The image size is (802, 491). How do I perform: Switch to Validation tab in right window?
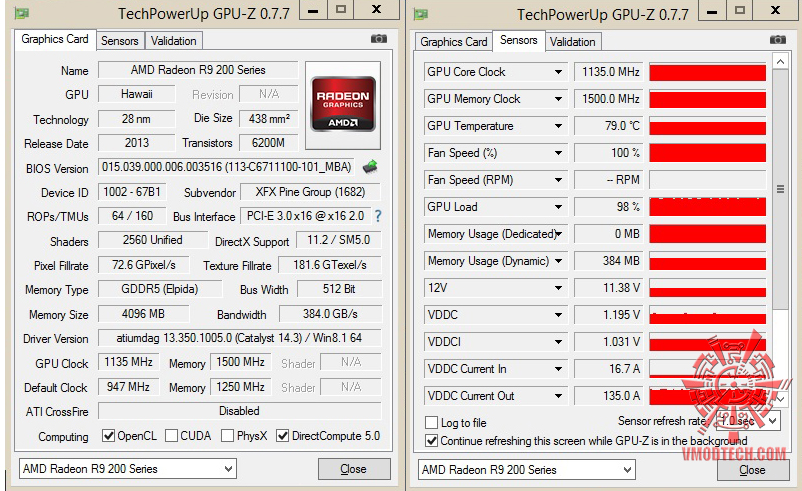pos(572,42)
